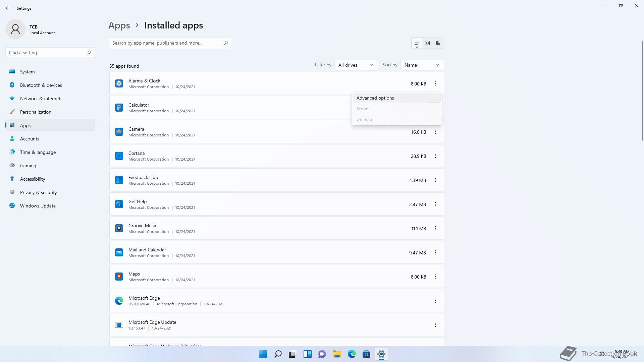Select Apps in the sidebar
644x362 pixels.
click(x=50, y=125)
